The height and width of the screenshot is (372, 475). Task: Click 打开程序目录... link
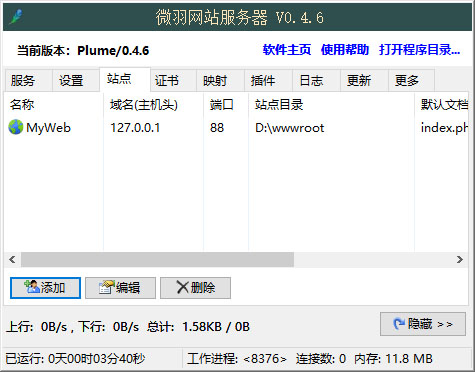click(420, 50)
